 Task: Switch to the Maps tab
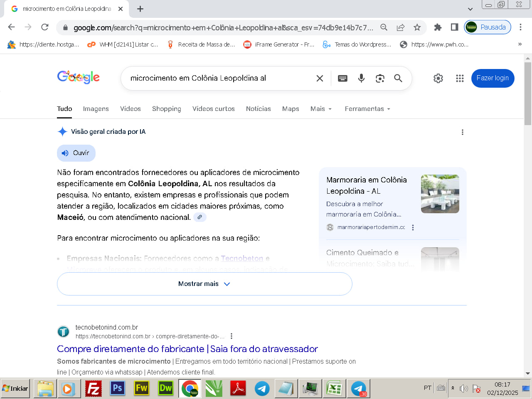[x=291, y=109]
